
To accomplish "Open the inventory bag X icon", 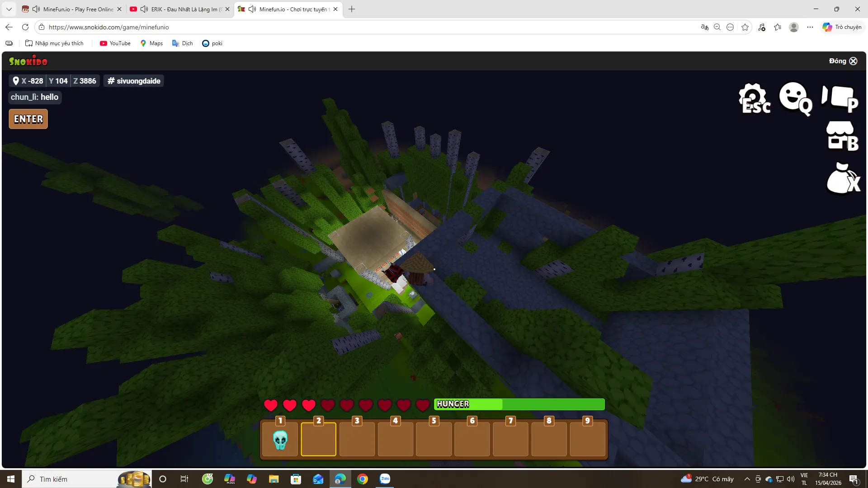I will [x=843, y=178].
